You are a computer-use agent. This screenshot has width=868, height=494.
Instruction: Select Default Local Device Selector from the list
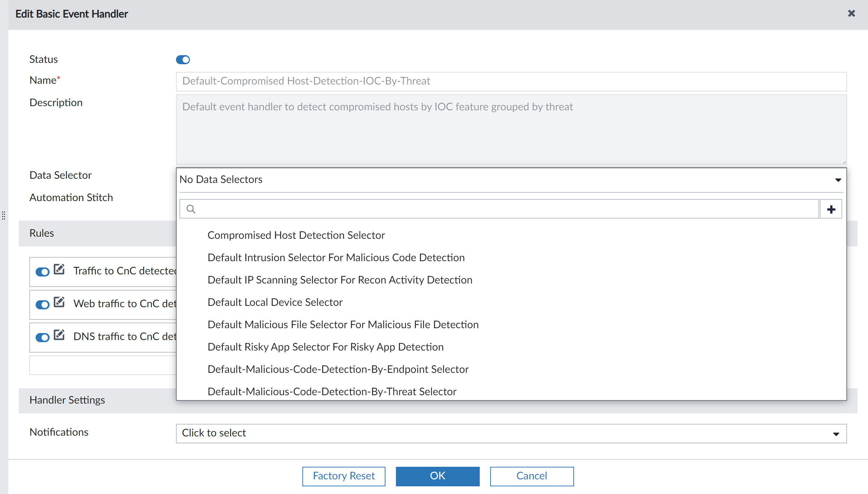(275, 302)
